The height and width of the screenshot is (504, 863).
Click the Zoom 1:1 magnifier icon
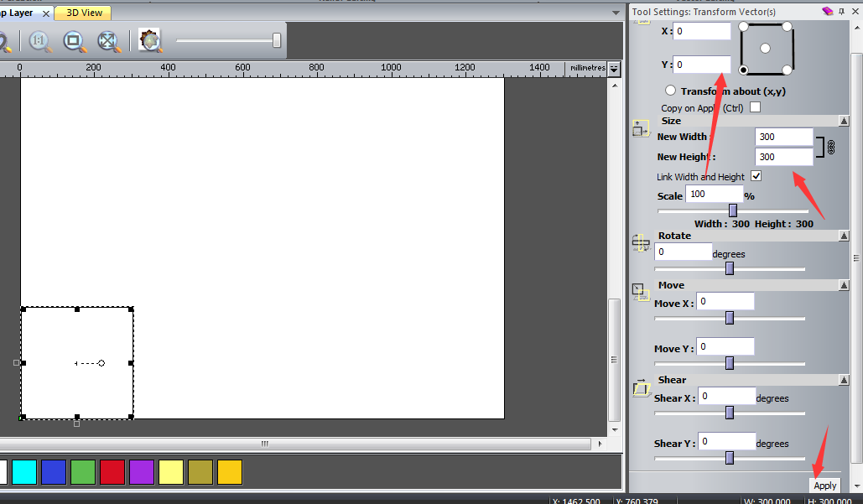click(39, 41)
